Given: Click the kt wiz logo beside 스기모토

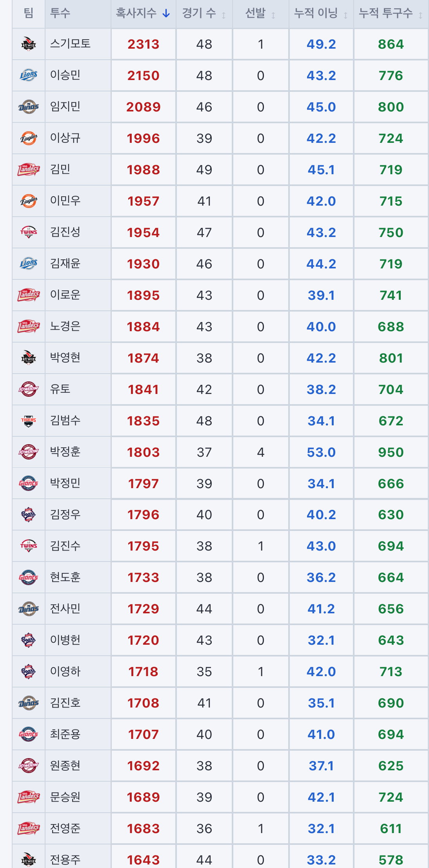Looking at the screenshot, I should click(x=29, y=44).
